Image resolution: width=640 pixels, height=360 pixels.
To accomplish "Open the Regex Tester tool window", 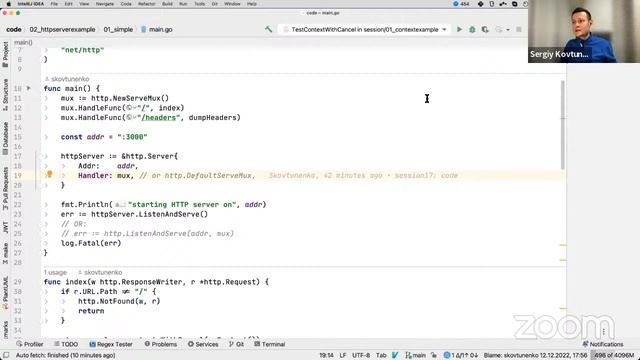I will click(x=111, y=344).
